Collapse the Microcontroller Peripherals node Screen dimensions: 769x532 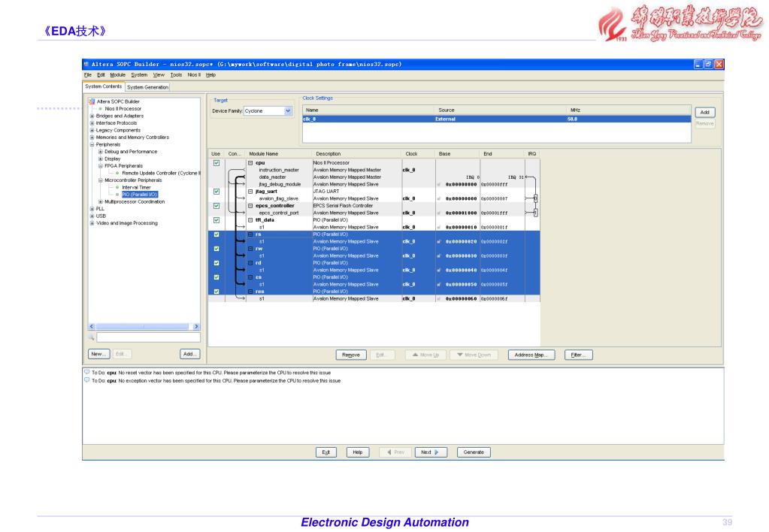[101, 180]
